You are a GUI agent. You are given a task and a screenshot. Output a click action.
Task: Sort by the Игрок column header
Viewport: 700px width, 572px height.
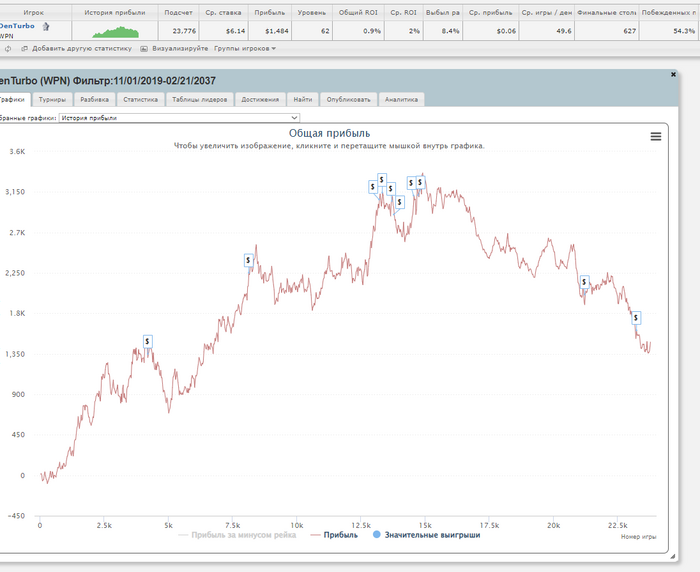34,13
